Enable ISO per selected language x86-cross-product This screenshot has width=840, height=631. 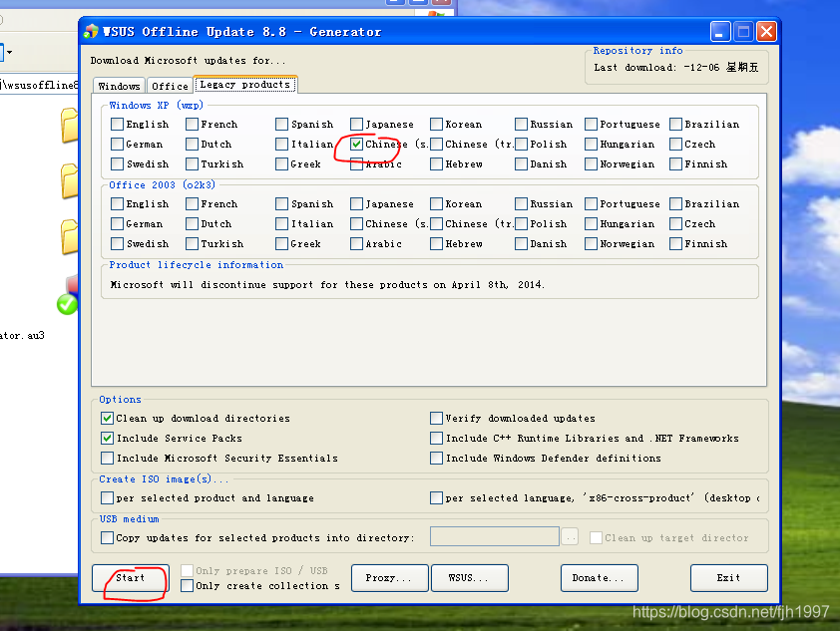click(437, 497)
